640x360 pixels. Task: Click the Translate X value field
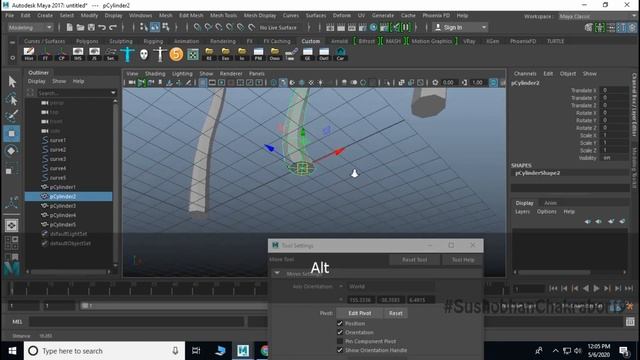point(613,90)
